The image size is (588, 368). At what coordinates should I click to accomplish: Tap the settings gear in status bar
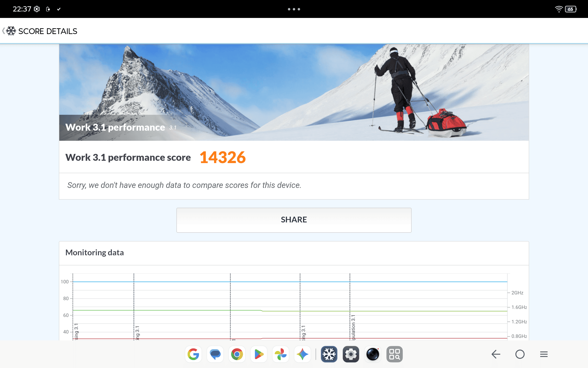[37, 9]
